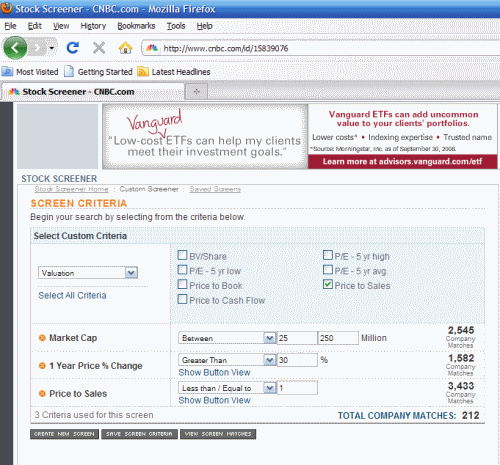This screenshot has height=465, width=500.
Task: Check the P/E - 5 yr low checkbox
Action: click(x=182, y=270)
